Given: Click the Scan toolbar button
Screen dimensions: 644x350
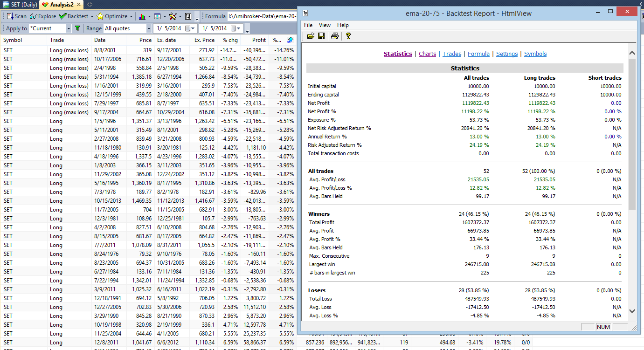Looking at the screenshot, I should 17,16.
